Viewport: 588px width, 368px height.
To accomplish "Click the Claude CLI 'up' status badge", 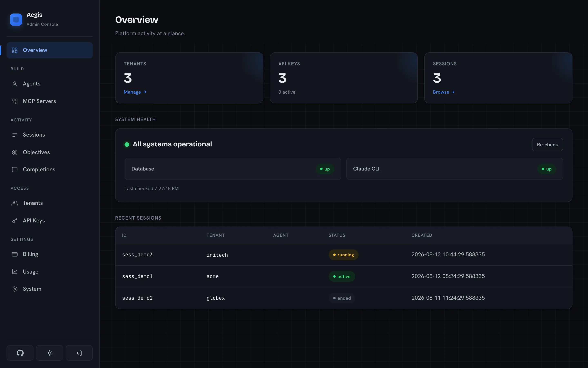I will click(546, 169).
